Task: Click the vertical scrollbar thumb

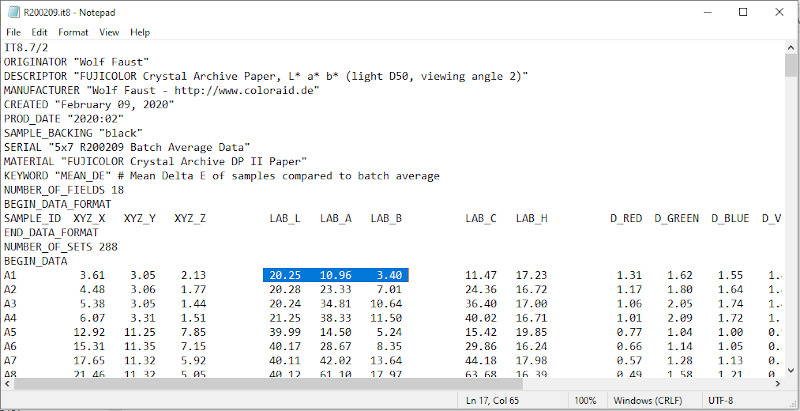Action: 791,66
